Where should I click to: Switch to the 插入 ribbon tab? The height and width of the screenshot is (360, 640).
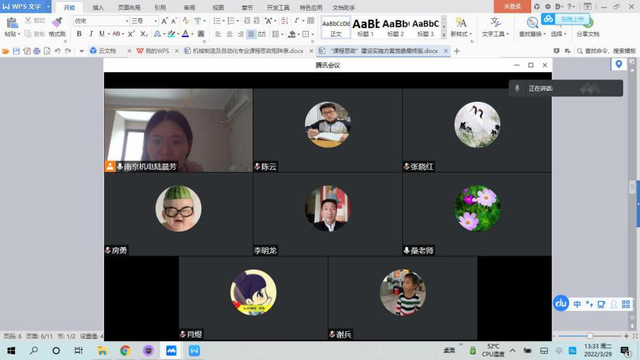pyautogui.click(x=98, y=7)
